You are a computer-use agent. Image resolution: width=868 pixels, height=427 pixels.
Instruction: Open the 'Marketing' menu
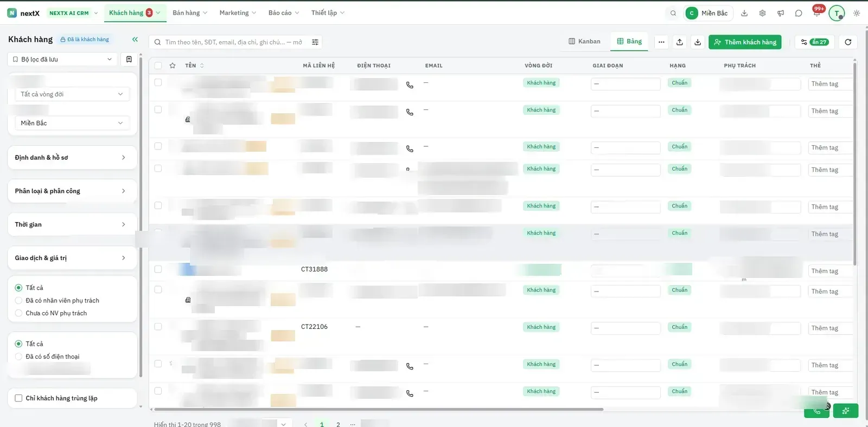pos(238,13)
